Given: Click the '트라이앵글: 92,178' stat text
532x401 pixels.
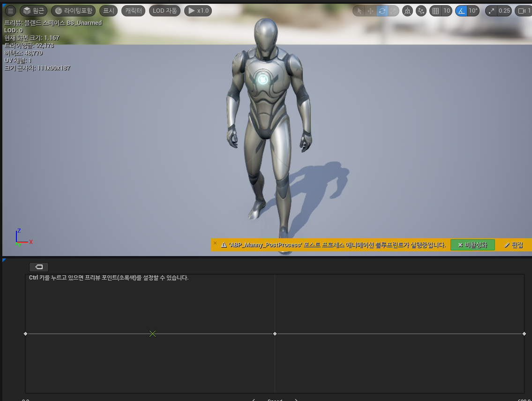Looking at the screenshot, I should point(29,45).
